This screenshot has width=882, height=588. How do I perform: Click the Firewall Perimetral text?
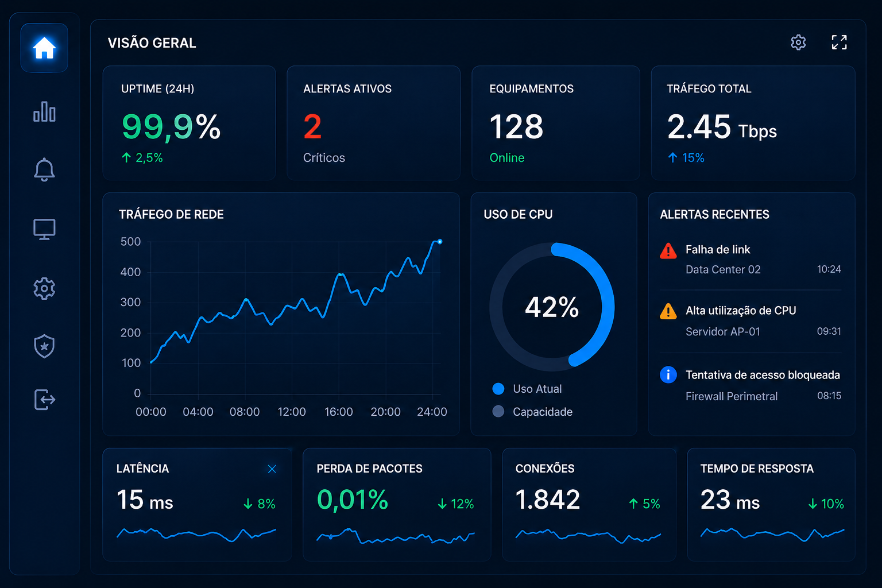click(x=732, y=396)
